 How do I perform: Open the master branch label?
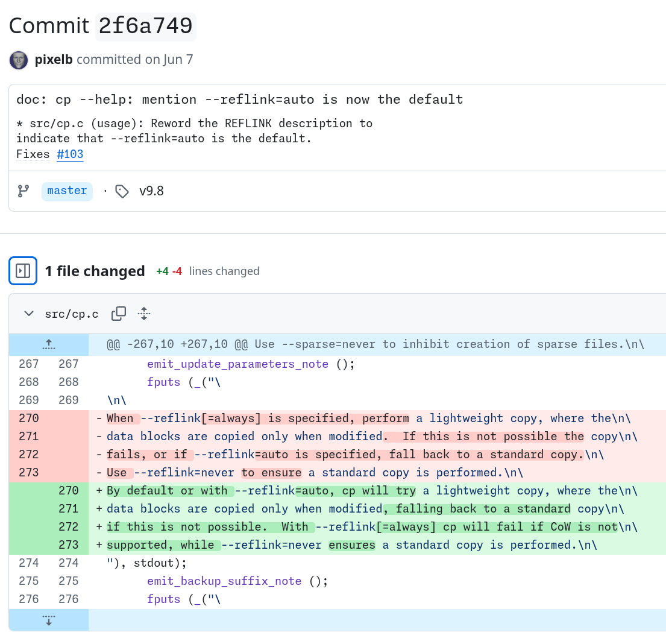[67, 191]
